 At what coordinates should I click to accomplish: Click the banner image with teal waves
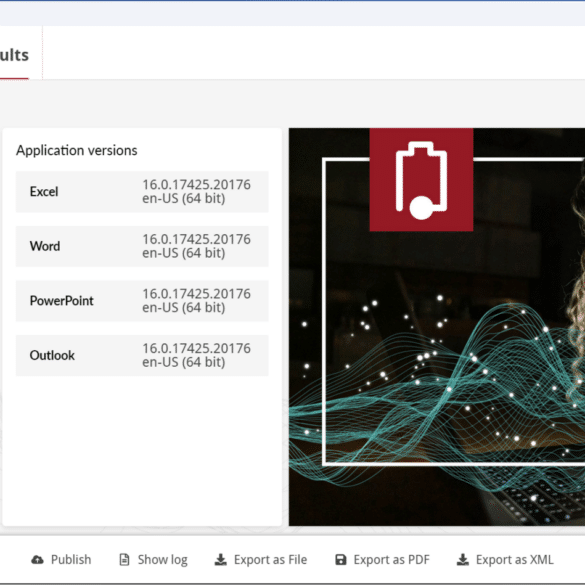437,327
